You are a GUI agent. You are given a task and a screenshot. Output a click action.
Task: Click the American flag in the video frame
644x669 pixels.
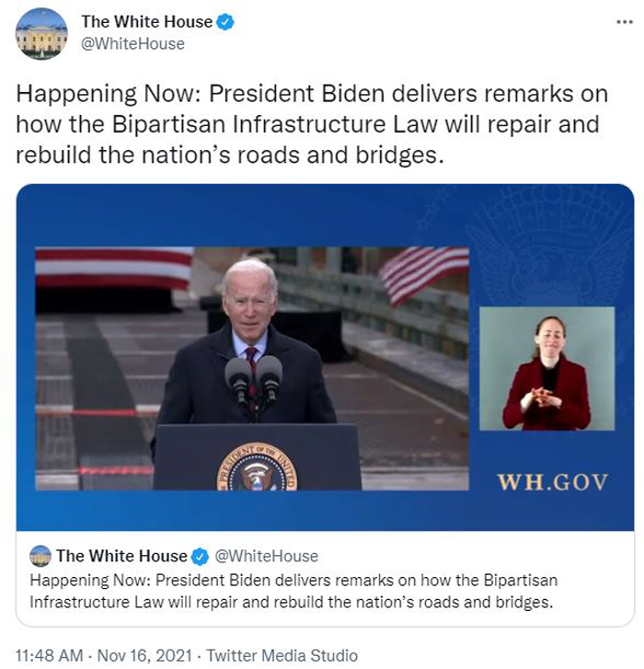point(423,273)
